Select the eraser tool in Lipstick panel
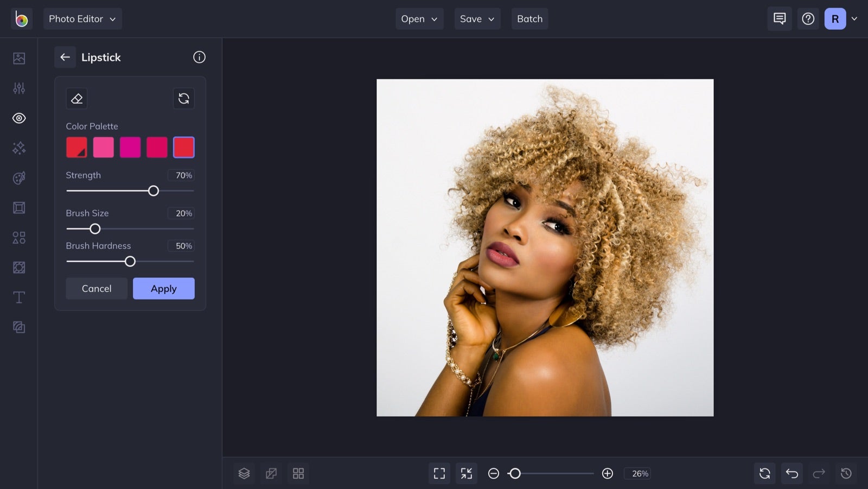The width and height of the screenshot is (868, 489). pyautogui.click(x=76, y=98)
